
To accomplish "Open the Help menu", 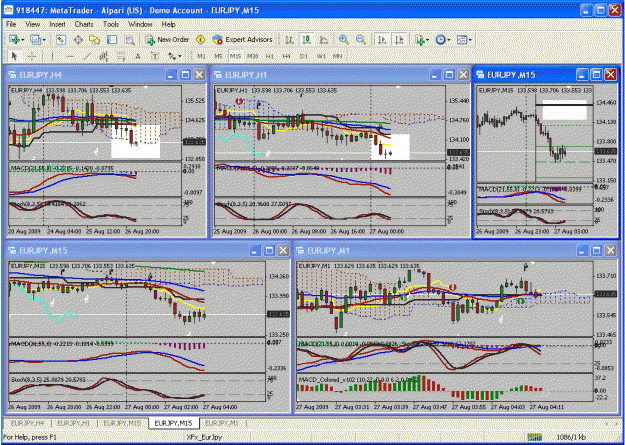I will [x=169, y=24].
